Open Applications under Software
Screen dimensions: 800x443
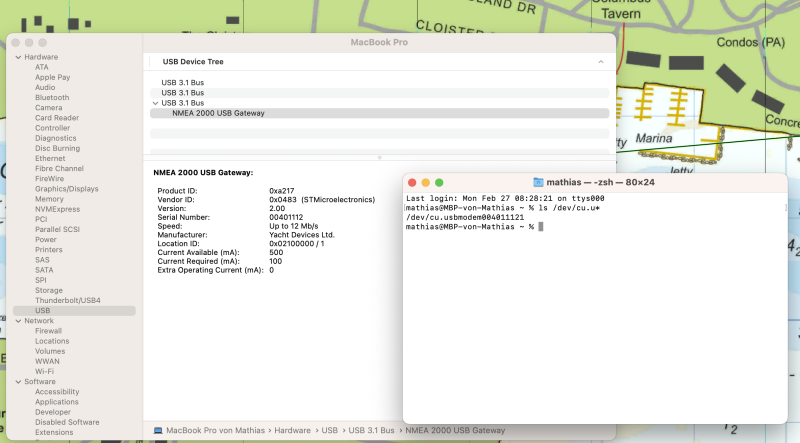57,402
